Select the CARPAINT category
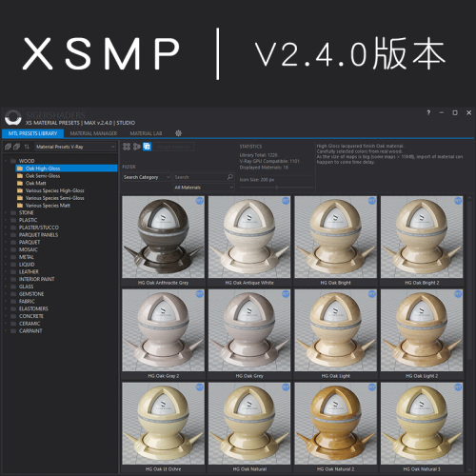This screenshot has width=476, height=476. pos(30,331)
